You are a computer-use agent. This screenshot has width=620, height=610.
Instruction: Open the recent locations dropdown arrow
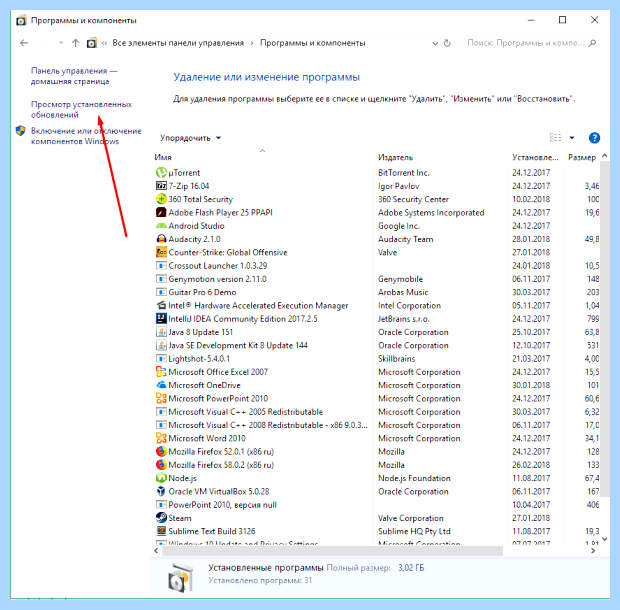pos(61,43)
